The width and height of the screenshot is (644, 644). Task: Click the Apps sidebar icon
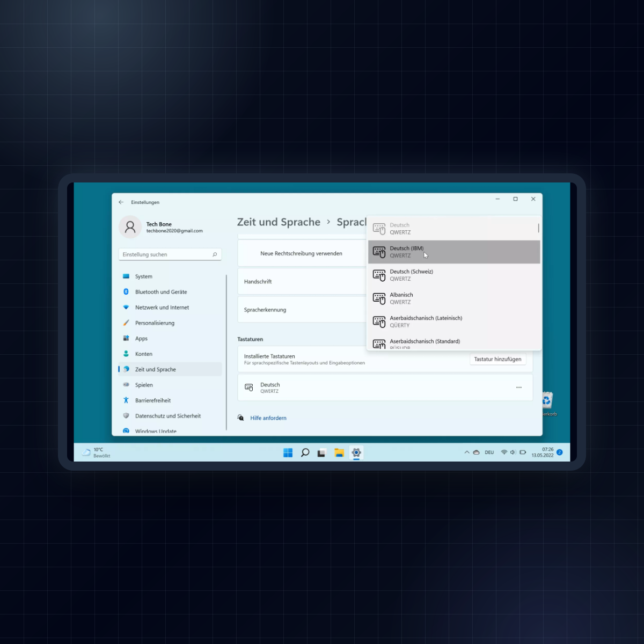click(126, 338)
